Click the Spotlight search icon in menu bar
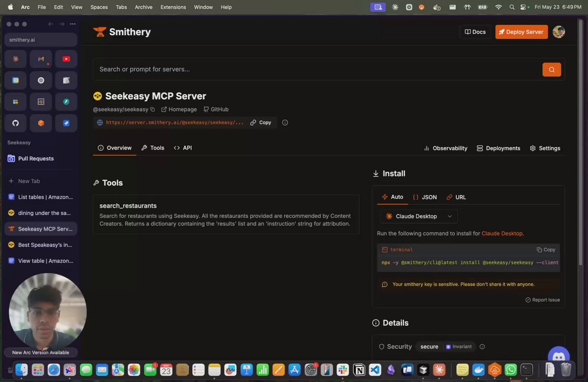588x382 pixels. click(512, 7)
